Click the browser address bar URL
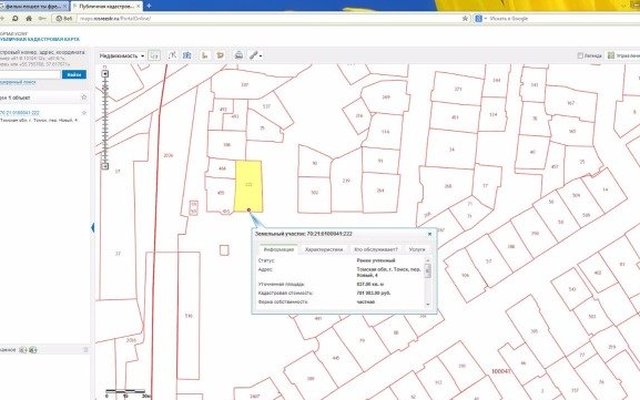640x400 pixels. coord(116,18)
